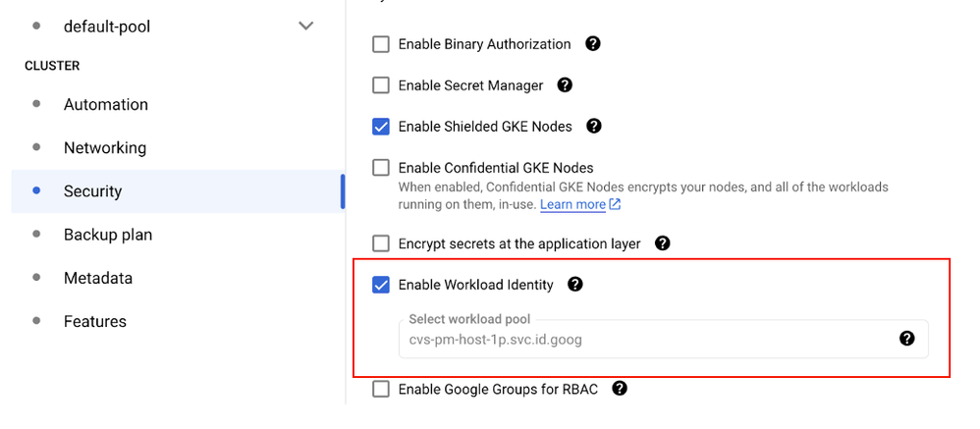This screenshot has height=429, width=980.
Task: Toggle Enable Confidential GKE Nodes checkbox
Action: click(381, 168)
